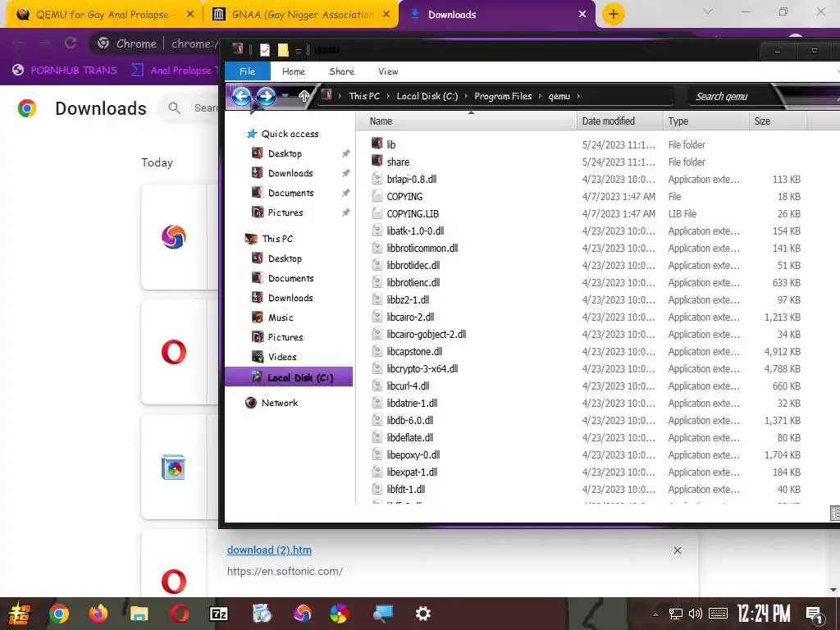
Task: Open the Windows Start button on taskbar
Action: [x=20, y=614]
